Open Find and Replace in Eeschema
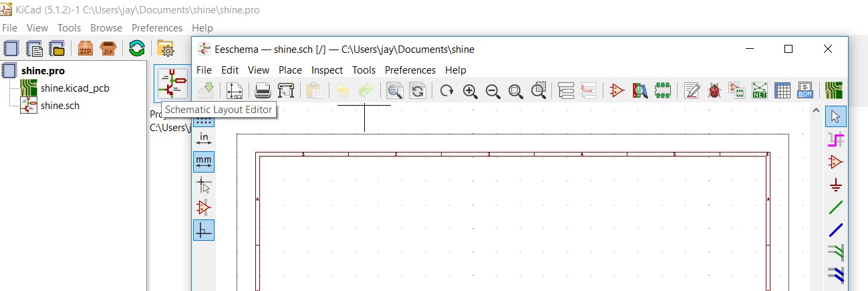Viewport: 868px width, 291px height. [418, 90]
